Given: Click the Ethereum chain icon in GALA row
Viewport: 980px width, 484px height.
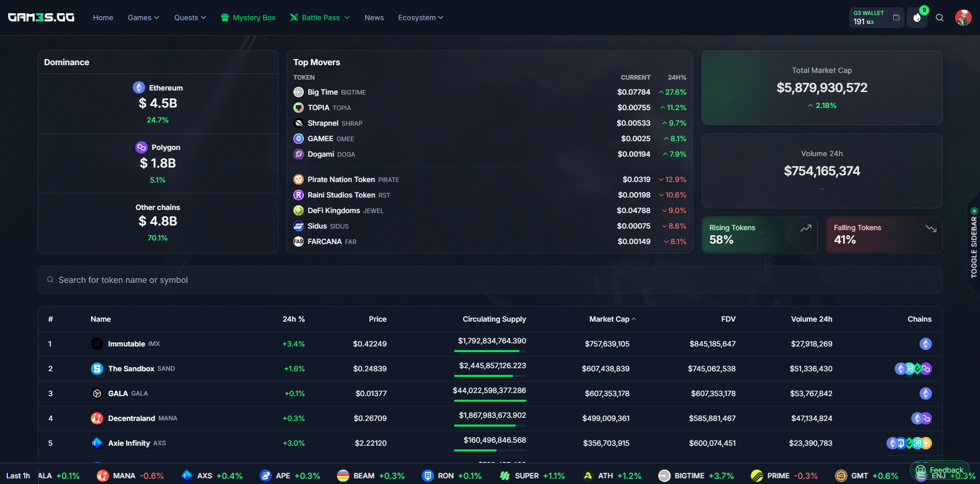Looking at the screenshot, I should 926,394.
